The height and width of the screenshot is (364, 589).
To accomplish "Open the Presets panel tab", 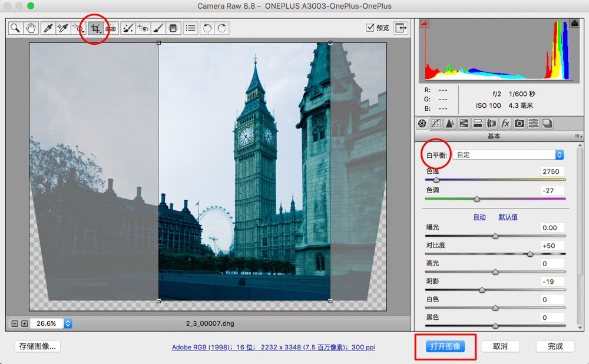I will (x=534, y=123).
